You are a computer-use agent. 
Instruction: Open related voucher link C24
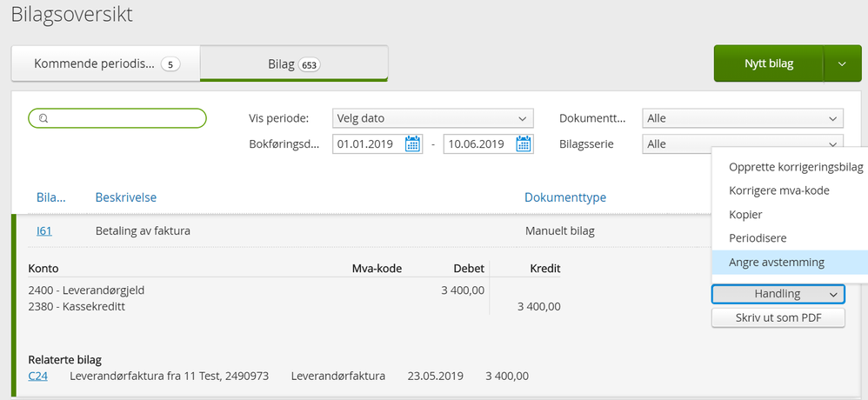(37, 377)
